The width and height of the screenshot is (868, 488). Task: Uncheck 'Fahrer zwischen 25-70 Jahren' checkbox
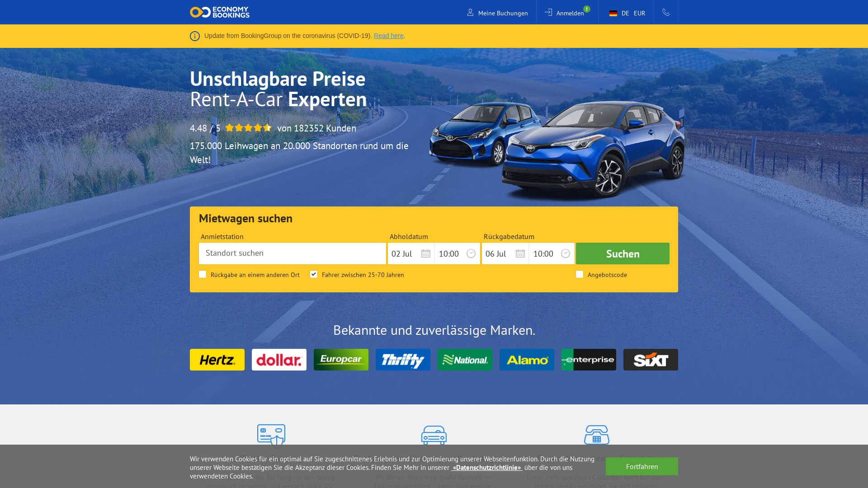click(x=314, y=274)
